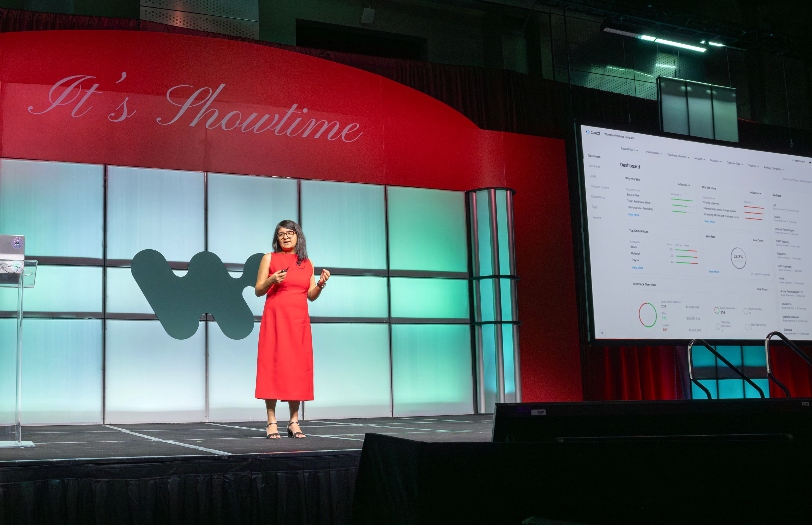Image resolution: width=812 pixels, height=525 pixels.
Task: Go to Win Rates in the sidebar
Action: click(x=595, y=166)
